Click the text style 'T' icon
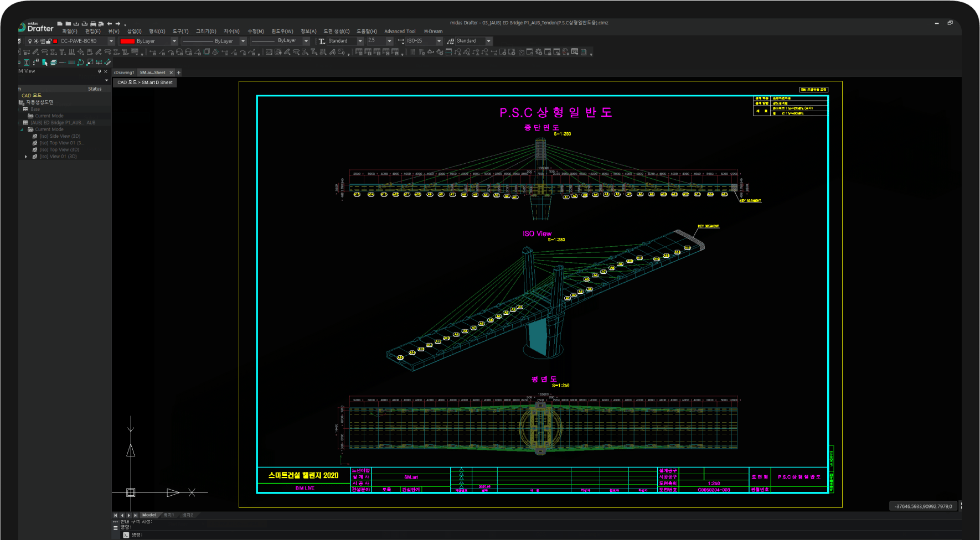This screenshot has width=980, height=540. pos(322,41)
